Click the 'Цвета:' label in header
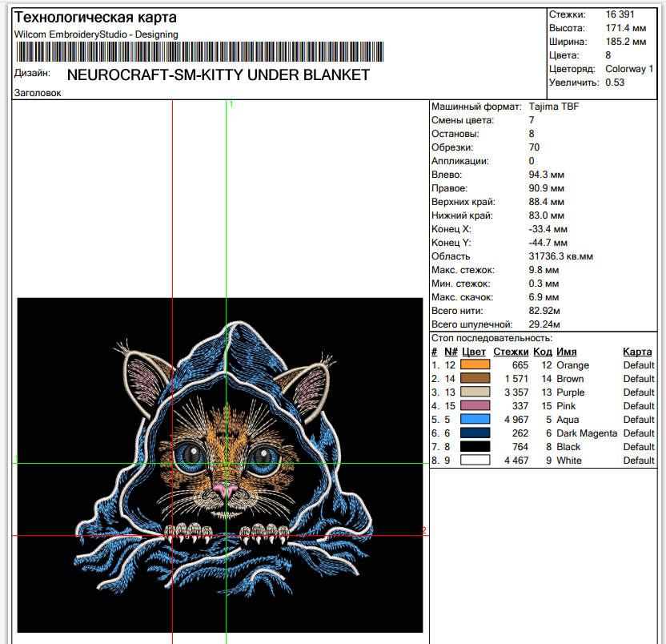666x644 pixels. (564, 55)
